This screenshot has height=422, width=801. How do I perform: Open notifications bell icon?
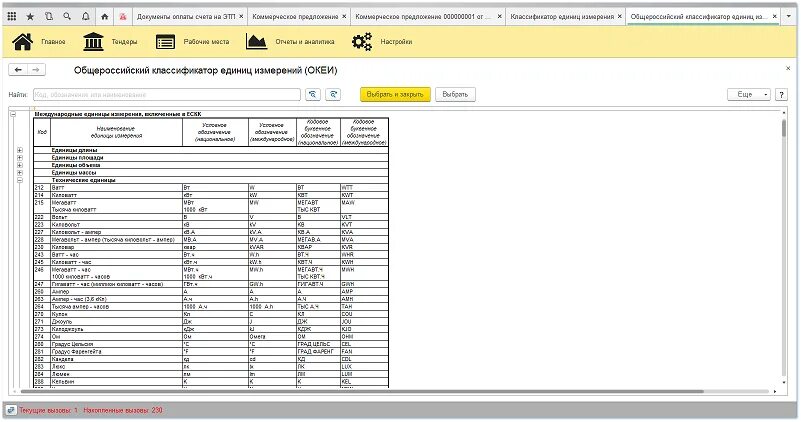coord(85,16)
